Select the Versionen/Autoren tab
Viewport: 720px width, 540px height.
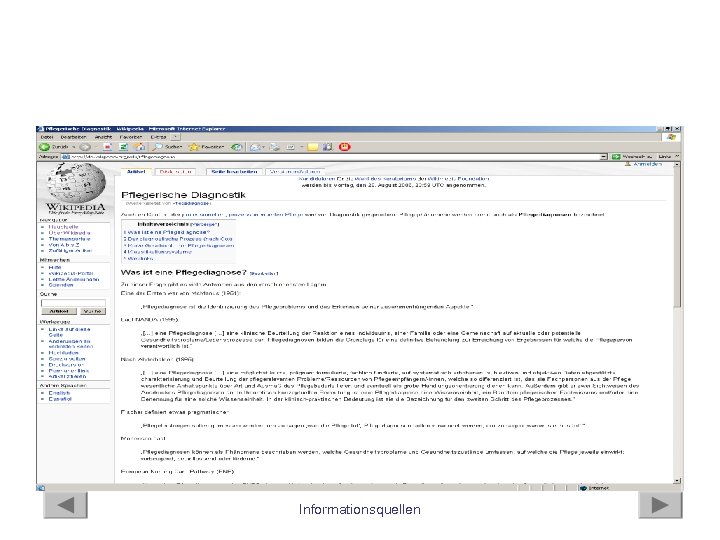click(294, 172)
